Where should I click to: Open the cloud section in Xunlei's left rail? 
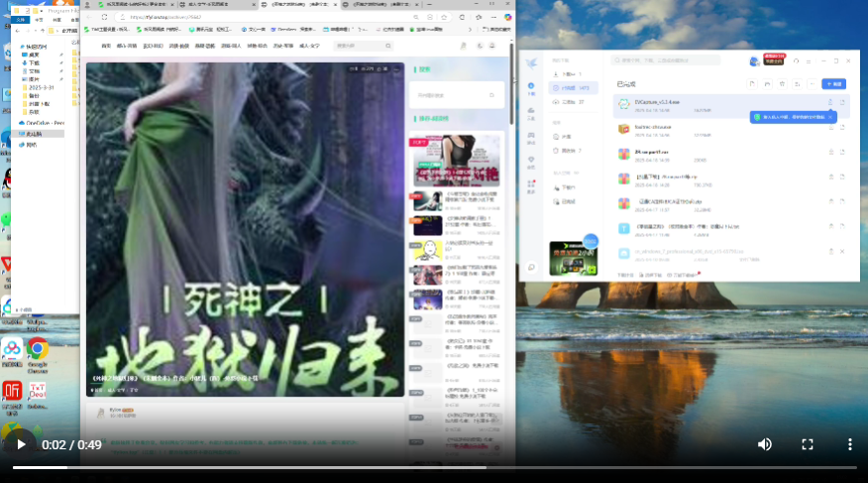(531, 113)
